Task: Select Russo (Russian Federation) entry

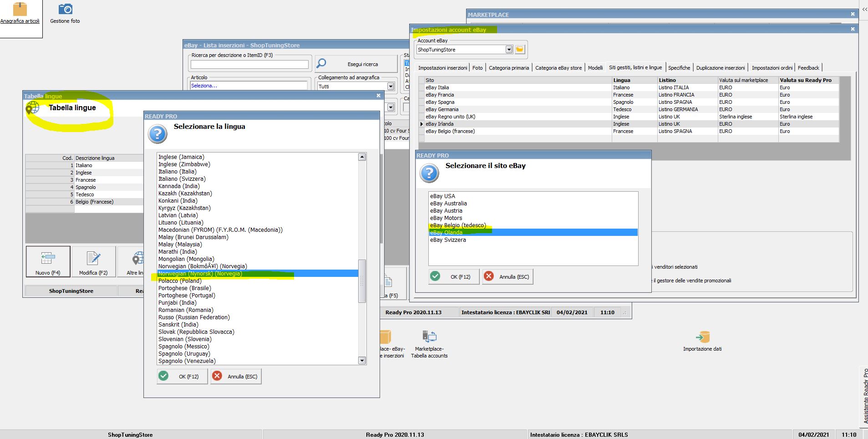Action: (258, 317)
